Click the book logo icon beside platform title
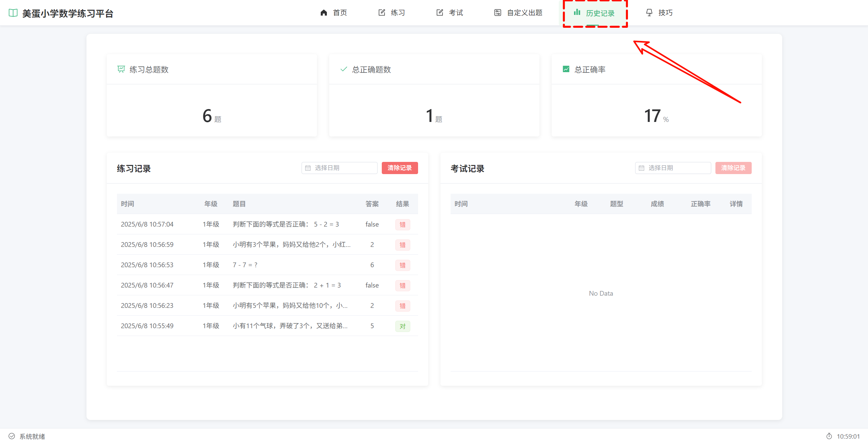This screenshot has width=868, height=443. coord(13,13)
